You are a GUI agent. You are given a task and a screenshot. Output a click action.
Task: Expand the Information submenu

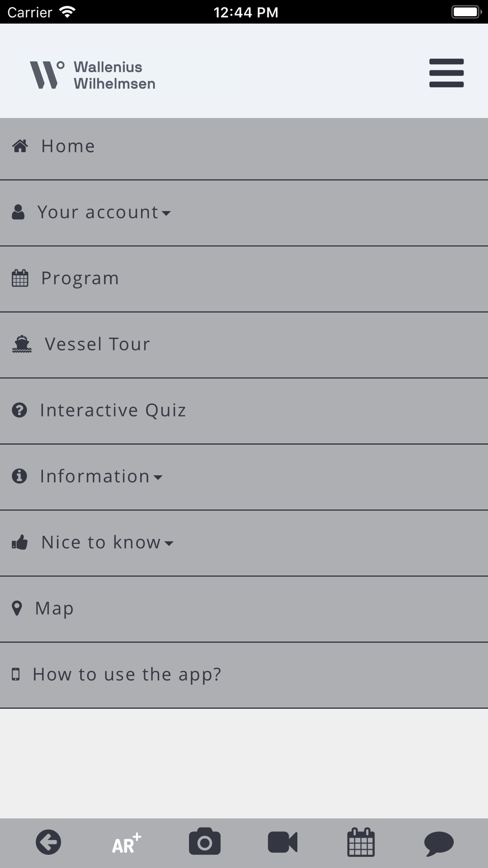pos(101,476)
